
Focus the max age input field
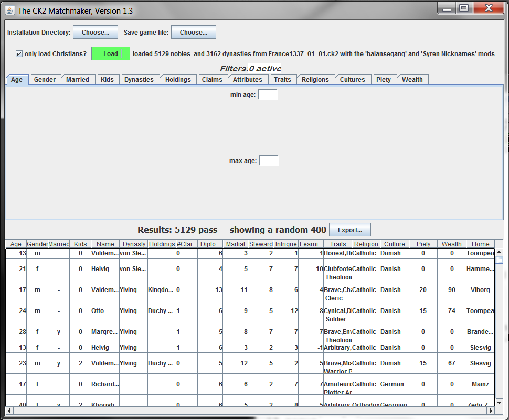pos(269,160)
